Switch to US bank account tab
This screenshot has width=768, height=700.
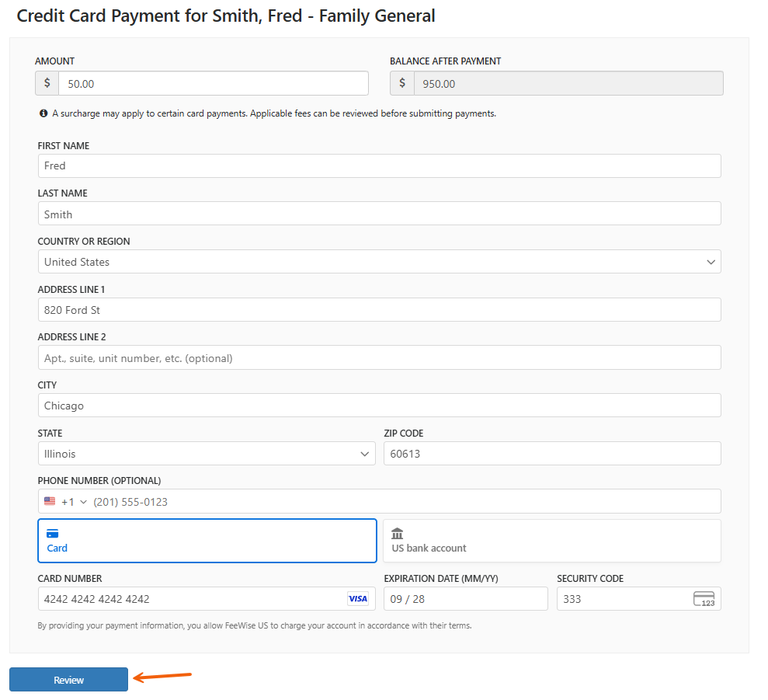tap(552, 541)
